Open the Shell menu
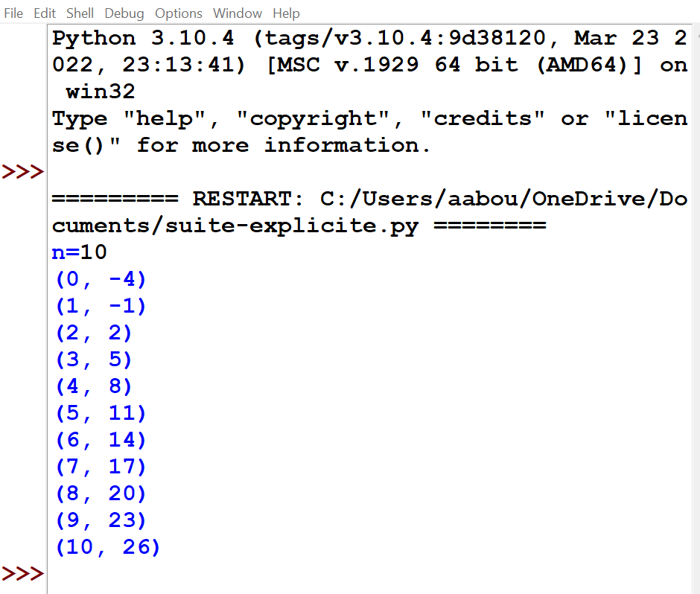This screenshot has width=700, height=594. [x=80, y=13]
